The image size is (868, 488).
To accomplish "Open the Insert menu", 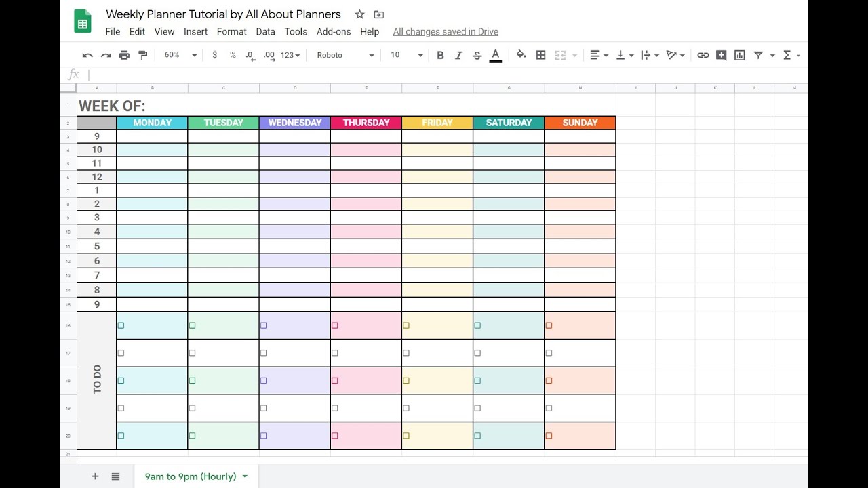I will (195, 31).
